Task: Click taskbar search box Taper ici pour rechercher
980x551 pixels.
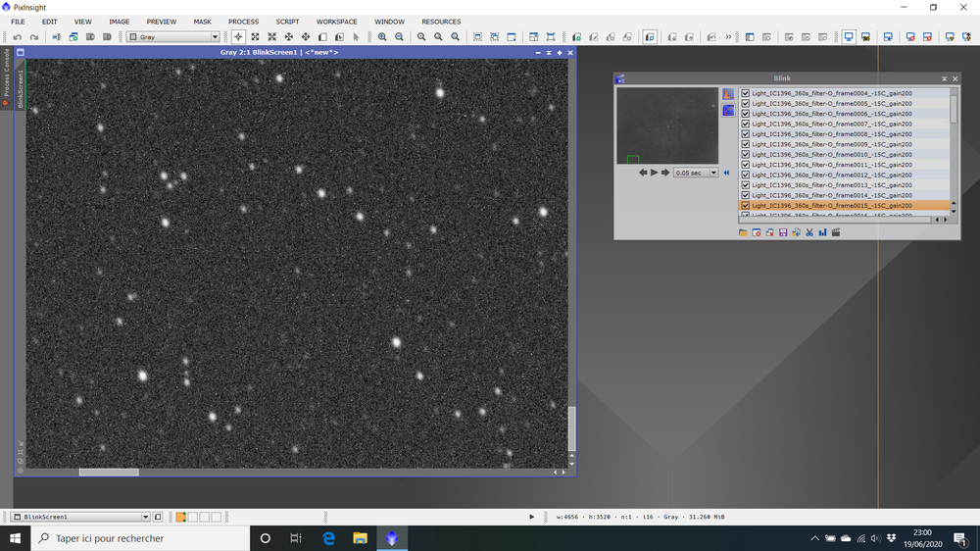Action: 140,538
